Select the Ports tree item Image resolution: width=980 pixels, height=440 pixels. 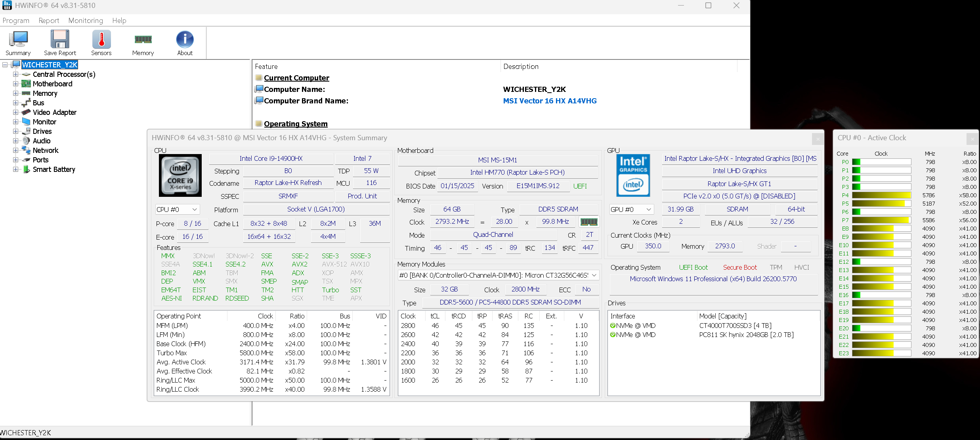coord(40,160)
